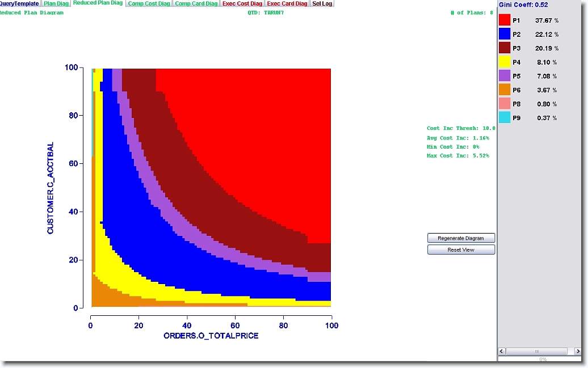
Task: Open the Comp Cost Diag tab
Action: click(x=149, y=3)
